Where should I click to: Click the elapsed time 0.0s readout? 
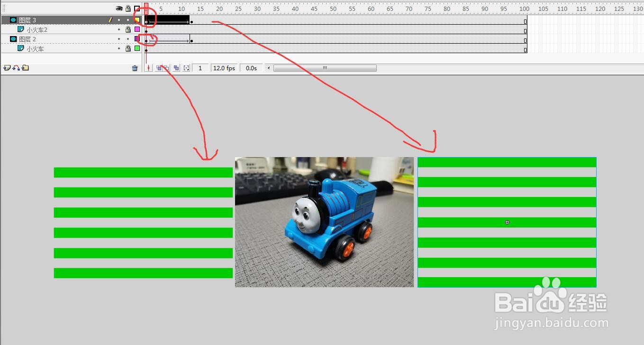point(251,68)
